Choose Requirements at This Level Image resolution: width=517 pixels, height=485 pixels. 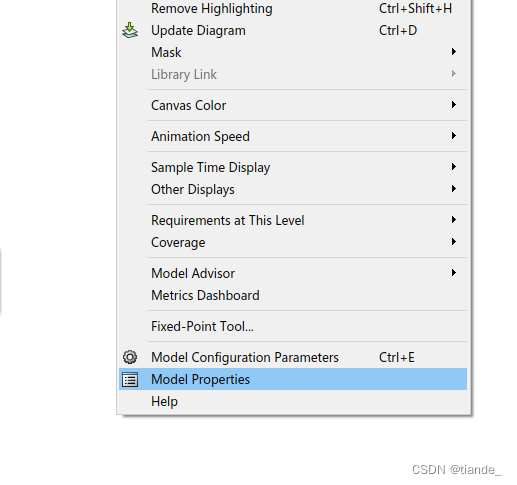[293, 220]
